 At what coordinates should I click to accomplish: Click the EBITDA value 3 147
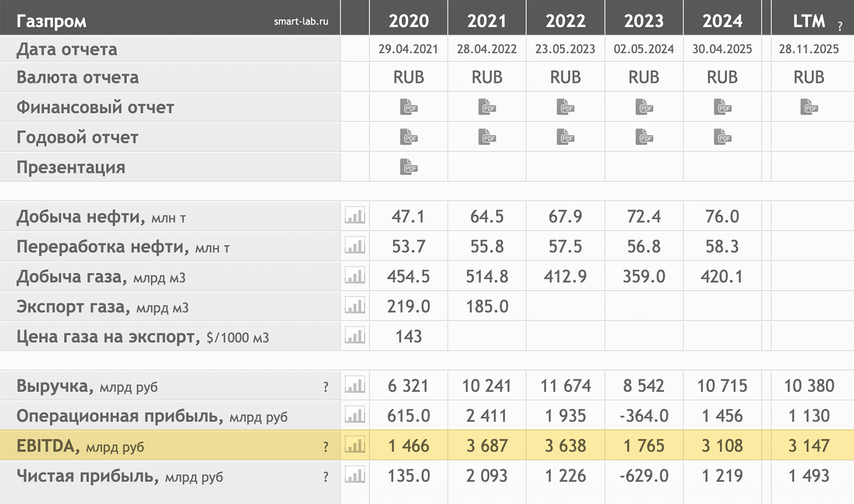pyautogui.click(x=809, y=446)
